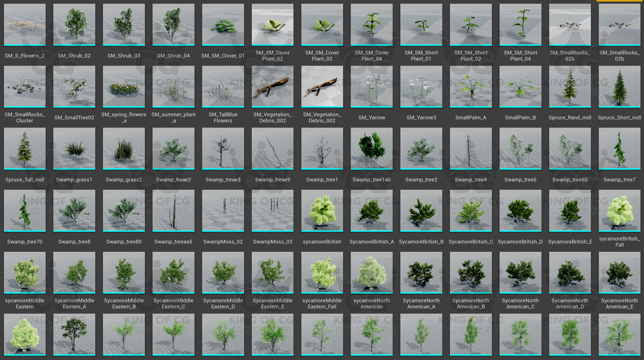This screenshot has height=360, width=644.
Task: Select the SmallPalm_A asset
Action: (471, 86)
